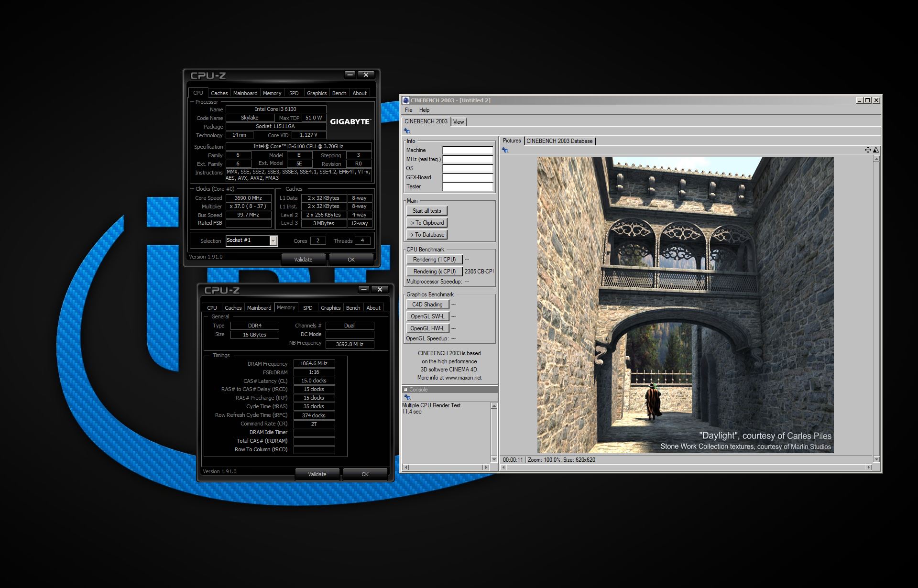Click the picture panel scrollbar up arrow
This screenshot has width=918, height=588.
[876, 159]
